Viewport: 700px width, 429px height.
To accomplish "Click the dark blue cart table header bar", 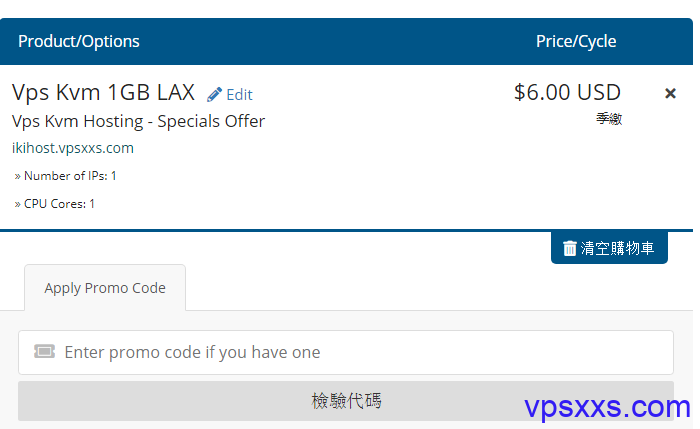I will point(346,42).
